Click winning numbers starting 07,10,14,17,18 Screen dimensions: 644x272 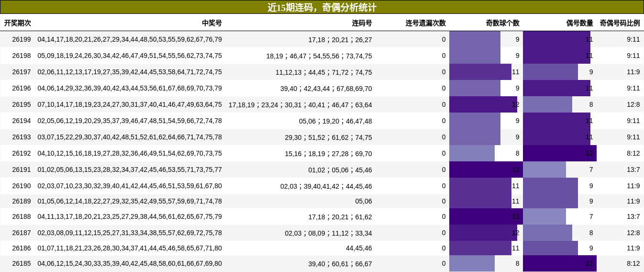pyautogui.click(x=130, y=104)
